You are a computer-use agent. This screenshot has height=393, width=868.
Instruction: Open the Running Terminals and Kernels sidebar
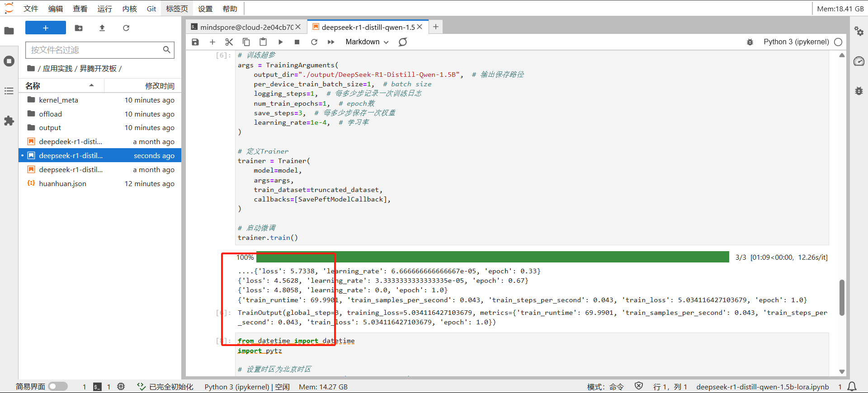click(x=9, y=61)
